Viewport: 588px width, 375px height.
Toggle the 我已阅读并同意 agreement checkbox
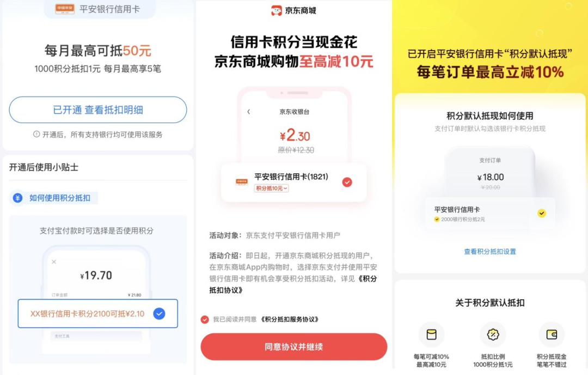[x=205, y=319]
